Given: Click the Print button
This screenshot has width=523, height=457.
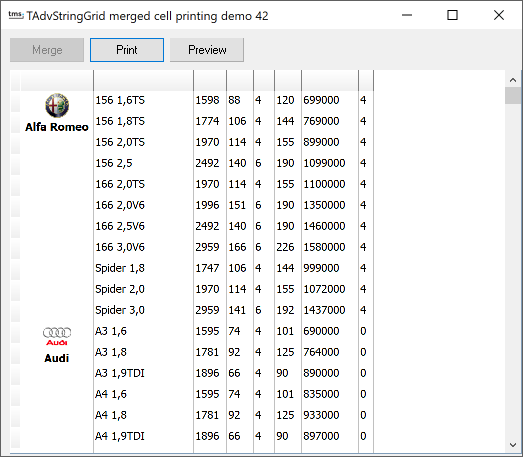Looking at the screenshot, I should click(127, 50).
